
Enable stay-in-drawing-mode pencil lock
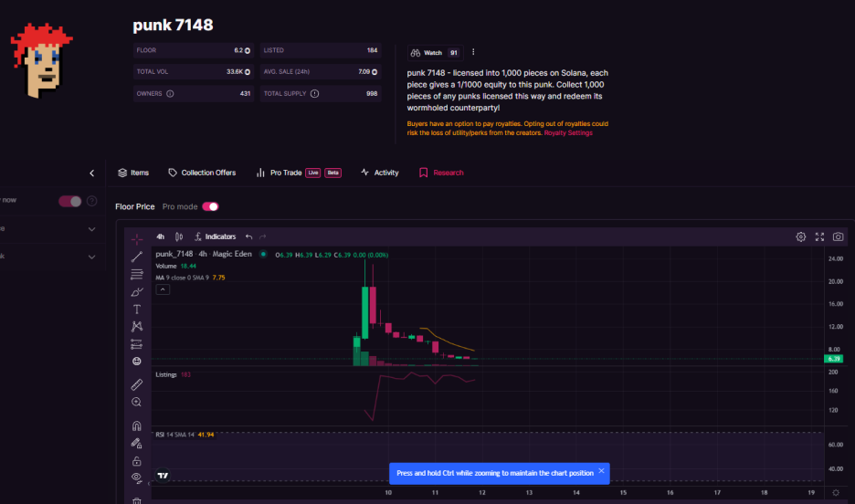[137, 444]
